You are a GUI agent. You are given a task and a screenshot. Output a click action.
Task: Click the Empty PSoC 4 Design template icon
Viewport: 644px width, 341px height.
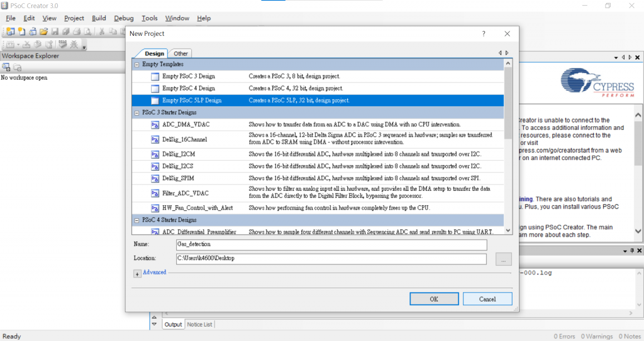point(155,88)
